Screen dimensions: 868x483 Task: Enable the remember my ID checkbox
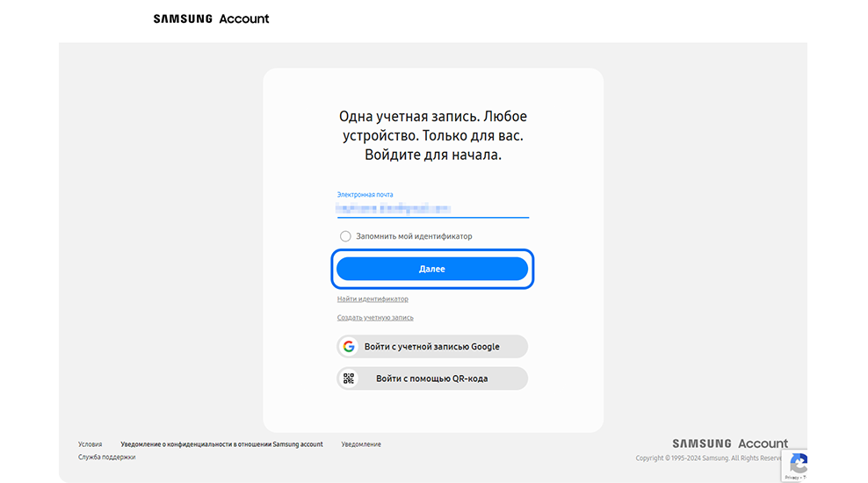coord(345,236)
